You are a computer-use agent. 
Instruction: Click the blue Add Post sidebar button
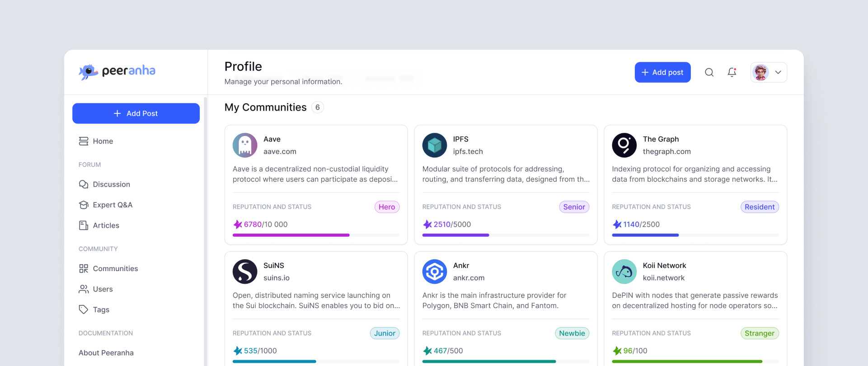point(136,113)
